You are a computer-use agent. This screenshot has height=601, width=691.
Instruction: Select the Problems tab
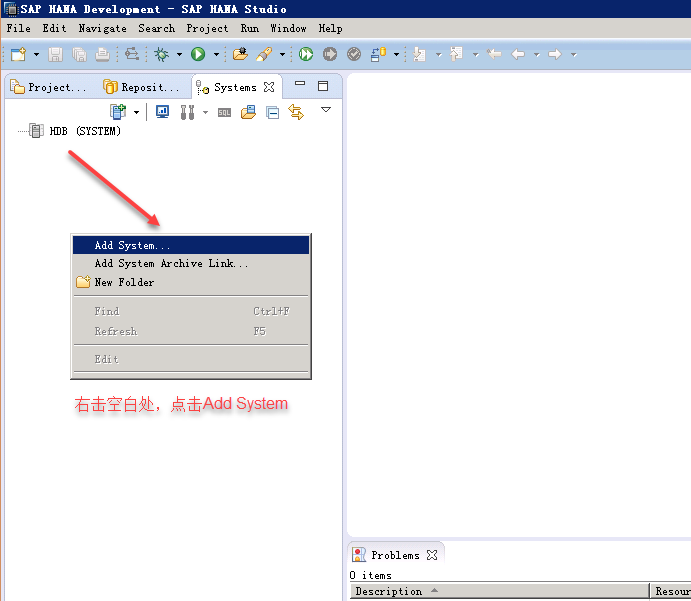pos(395,555)
